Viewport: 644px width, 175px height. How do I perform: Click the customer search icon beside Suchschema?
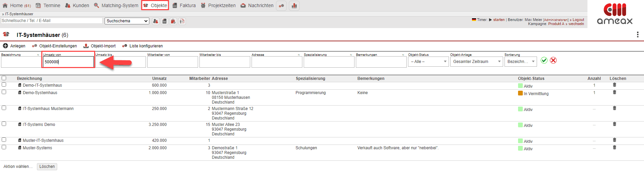tap(155, 21)
